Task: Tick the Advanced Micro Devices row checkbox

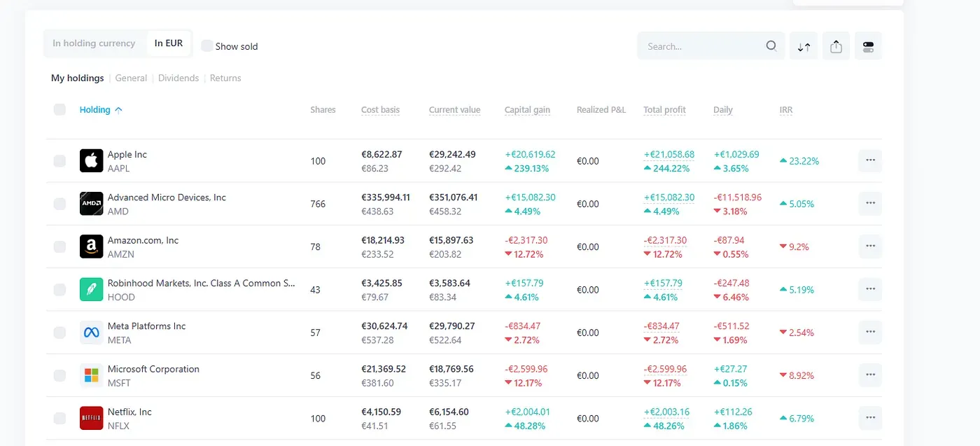Action: (59, 204)
